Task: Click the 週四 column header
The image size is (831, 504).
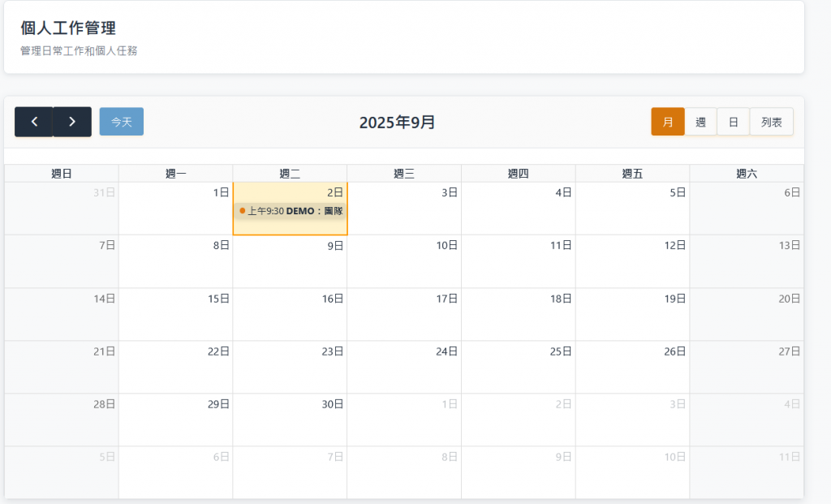Action: [x=519, y=174]
